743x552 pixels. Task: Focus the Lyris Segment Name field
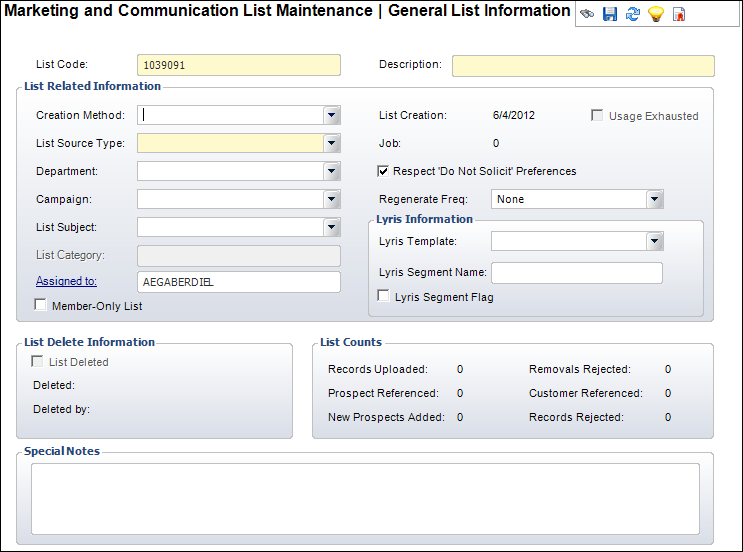click(577, 273)
